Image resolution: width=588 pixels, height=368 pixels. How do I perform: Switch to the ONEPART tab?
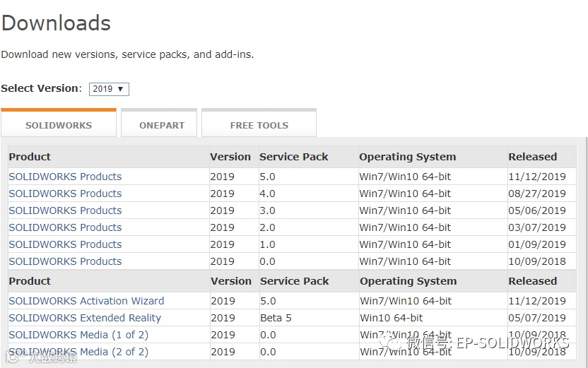[x=159, y=123]
